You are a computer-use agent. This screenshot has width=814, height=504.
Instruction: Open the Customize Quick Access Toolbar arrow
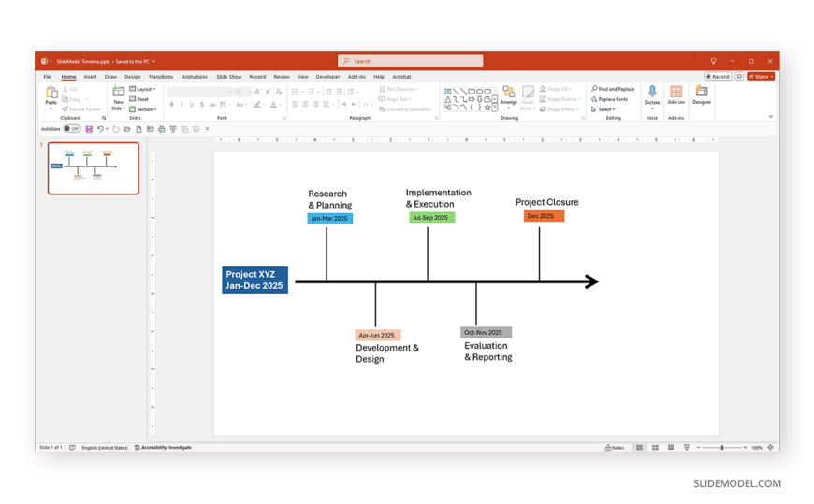[207, 129]
